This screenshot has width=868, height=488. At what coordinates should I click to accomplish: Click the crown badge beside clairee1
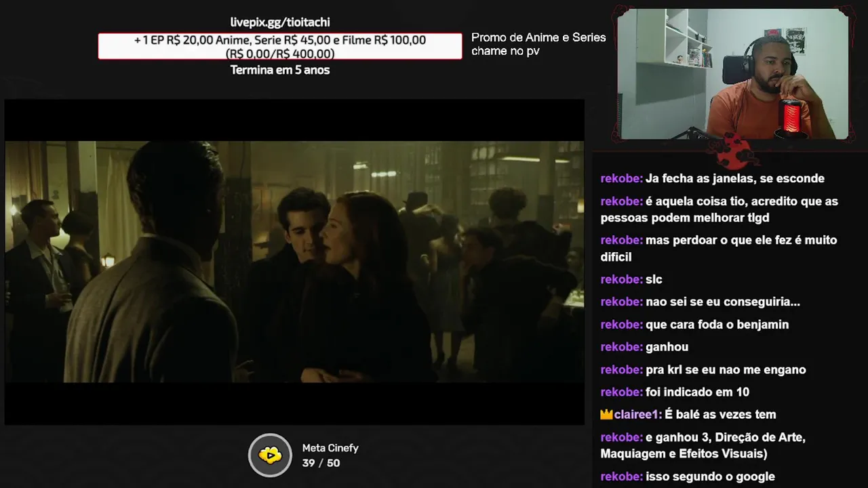(x=606, y=415)
